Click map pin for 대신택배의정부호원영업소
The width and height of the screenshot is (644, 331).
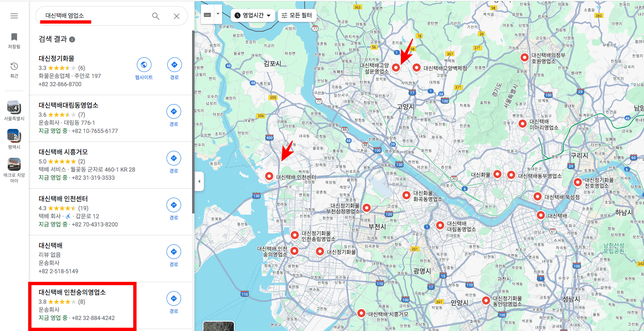click(525, 57)
